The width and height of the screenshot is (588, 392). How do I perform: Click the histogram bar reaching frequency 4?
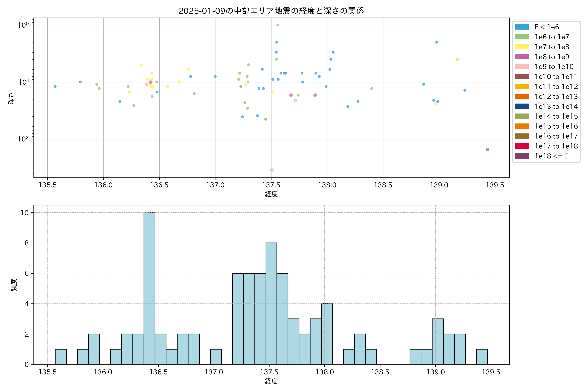tap(327, 334)
